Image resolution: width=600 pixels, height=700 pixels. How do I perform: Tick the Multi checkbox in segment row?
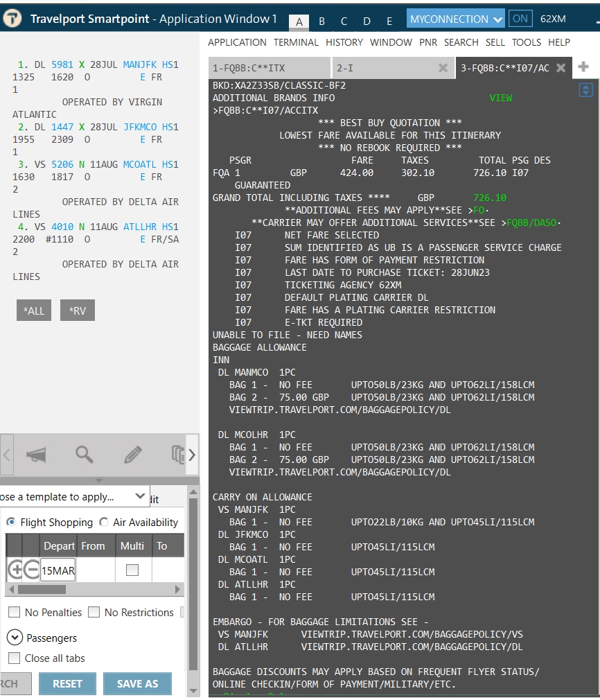tap(132, 570)
